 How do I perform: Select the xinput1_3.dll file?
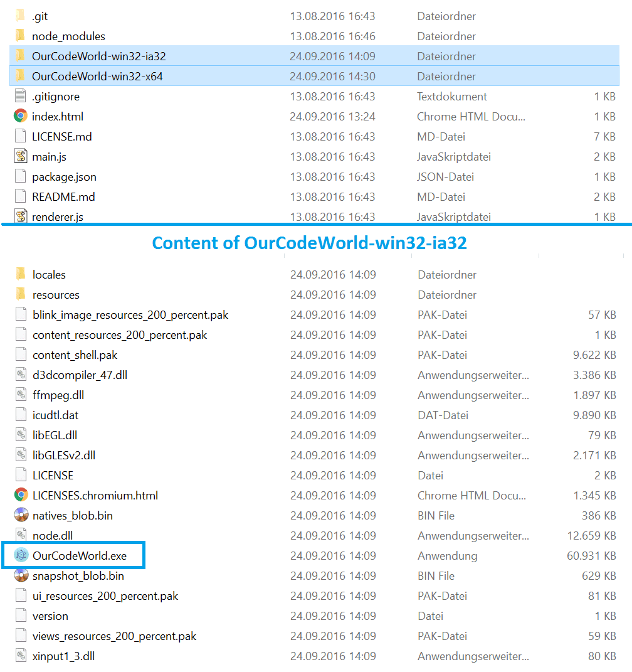[x=63, y=656]
